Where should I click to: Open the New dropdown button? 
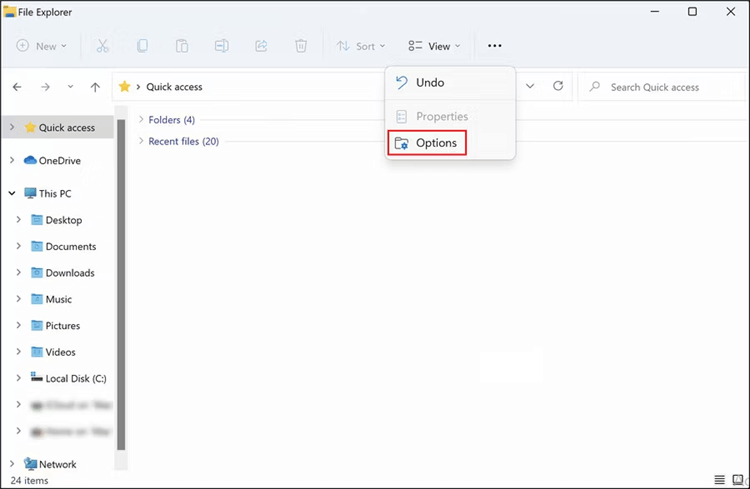tap(42, 46)
